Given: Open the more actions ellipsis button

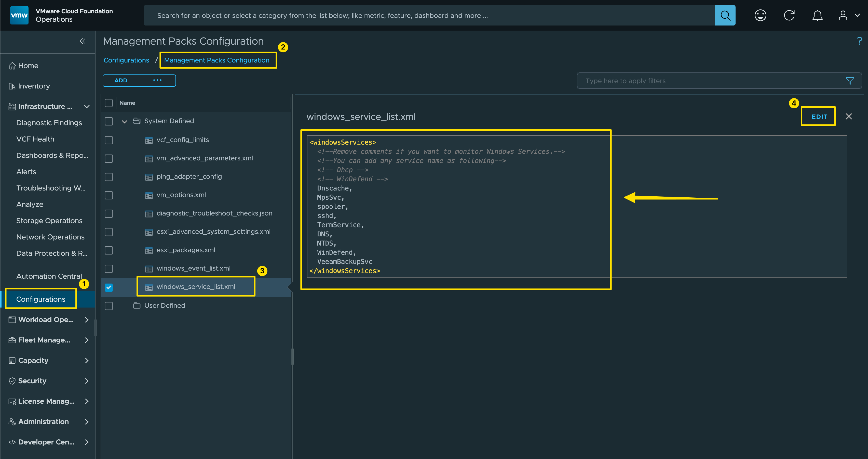Looking at the screenshot, I should [x=157, y=81].
